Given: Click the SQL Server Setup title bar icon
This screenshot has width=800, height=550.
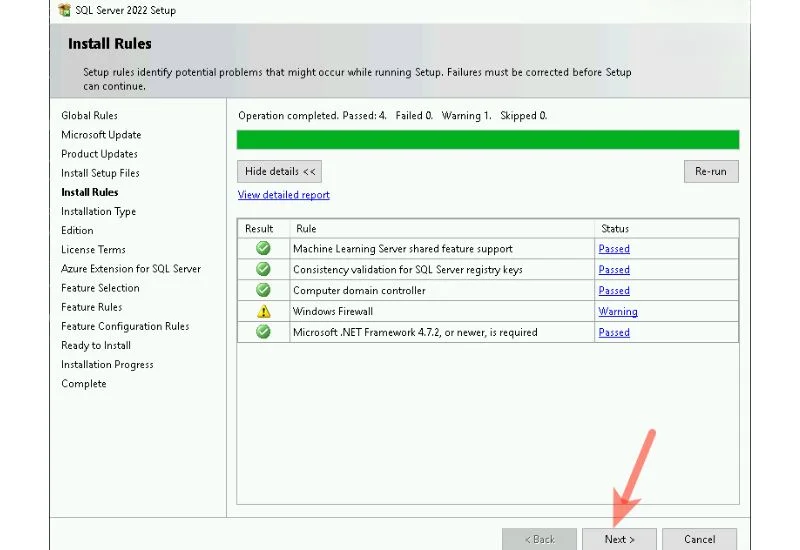Looking at the screenshot, I should [x=64, y=10].
